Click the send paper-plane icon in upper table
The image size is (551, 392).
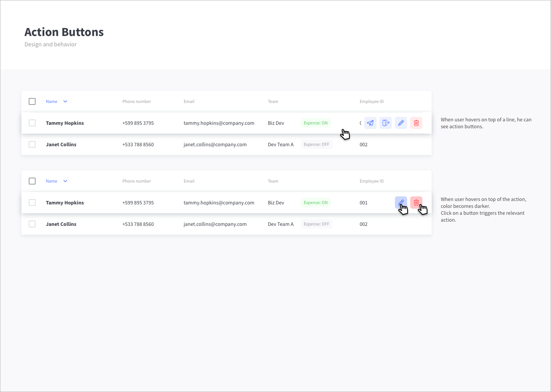click(x=370, y=123)
